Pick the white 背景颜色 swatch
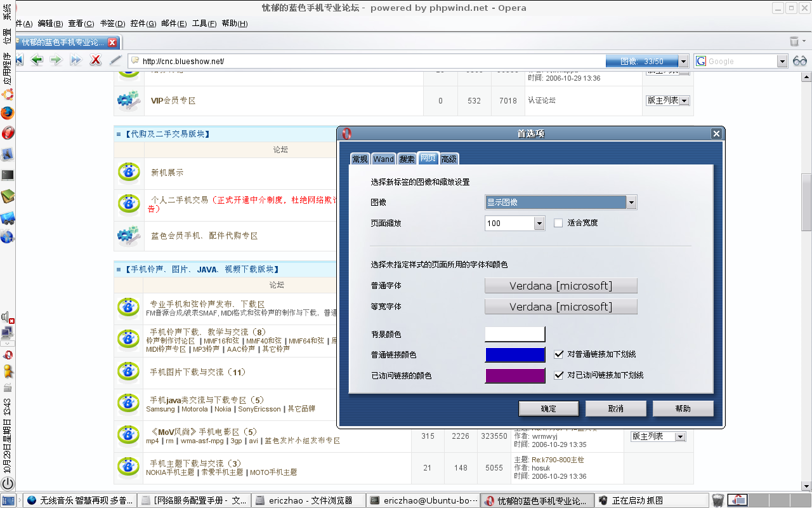812x508 pixels. 515,334
